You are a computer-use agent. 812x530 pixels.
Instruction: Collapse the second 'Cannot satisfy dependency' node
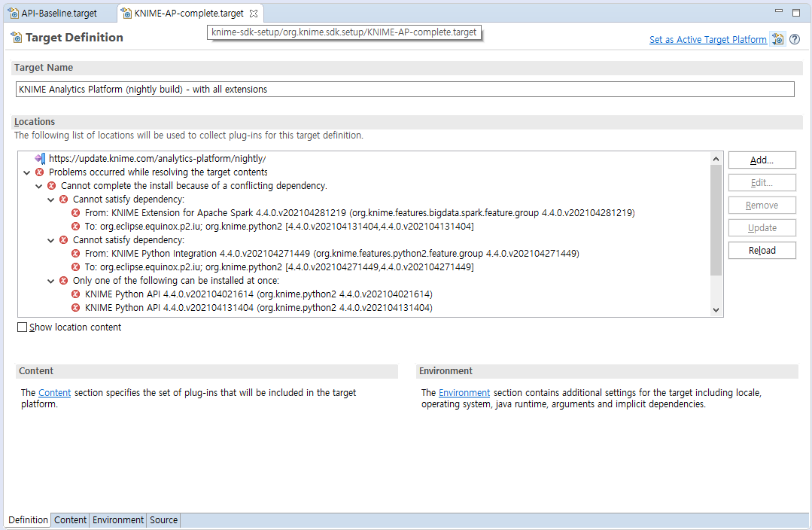pyautogui.click(x=50, y=240)
